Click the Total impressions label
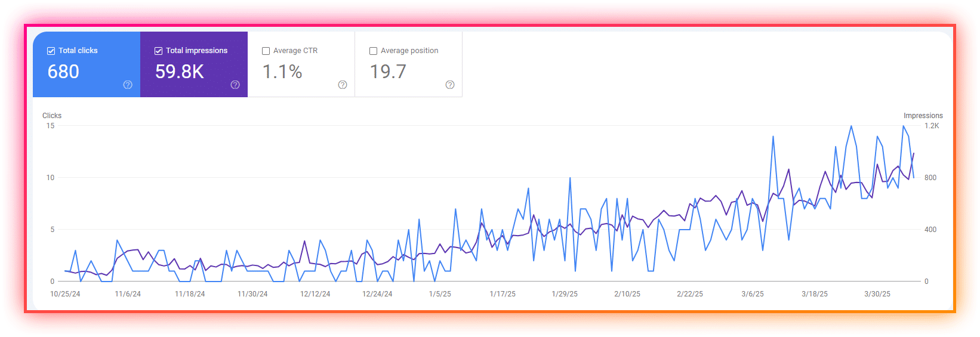Viewport: 980px width, 337px height. click(196, 51)
